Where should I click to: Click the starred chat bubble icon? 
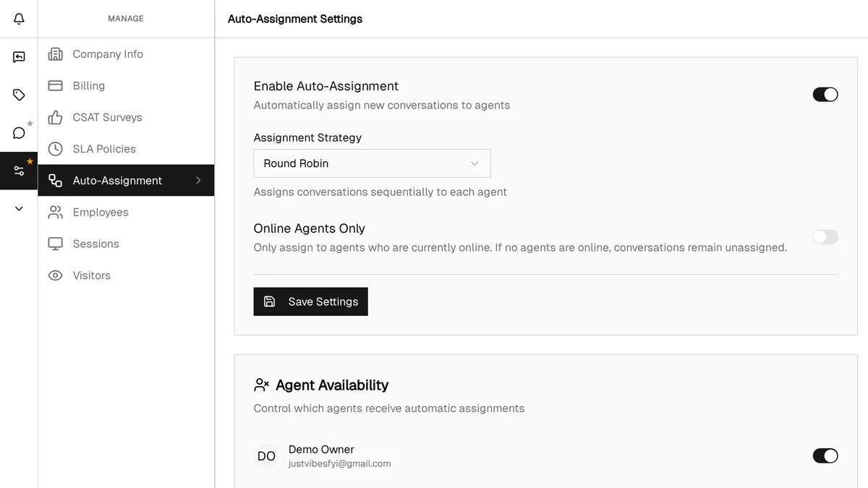pyautogui.click(x=18, y=132)
